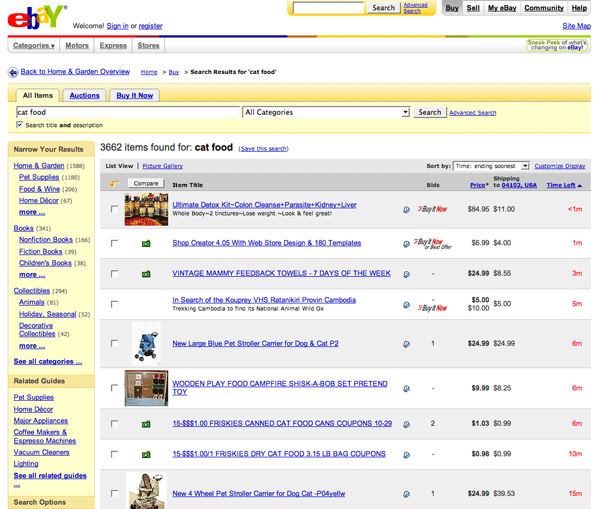This screenshot has width=599, height=509.
Task: Click the Sign in link
Action: 117,26
